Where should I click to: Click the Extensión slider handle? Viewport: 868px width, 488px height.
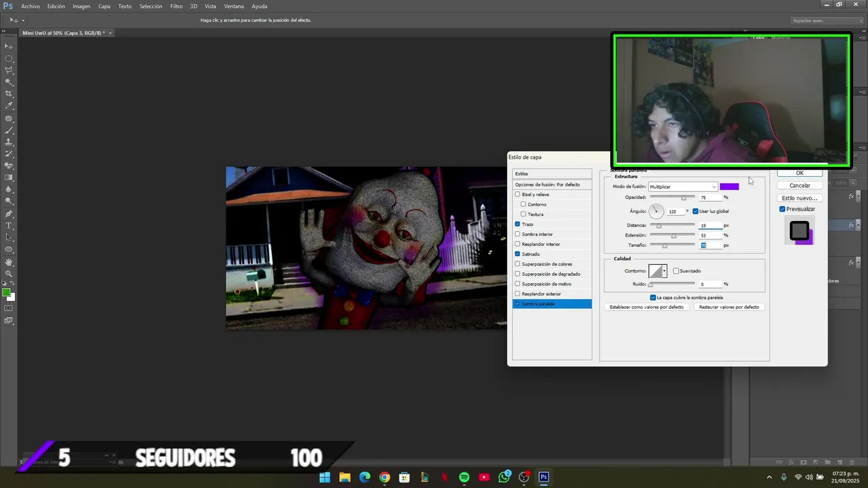pos(673,236)
